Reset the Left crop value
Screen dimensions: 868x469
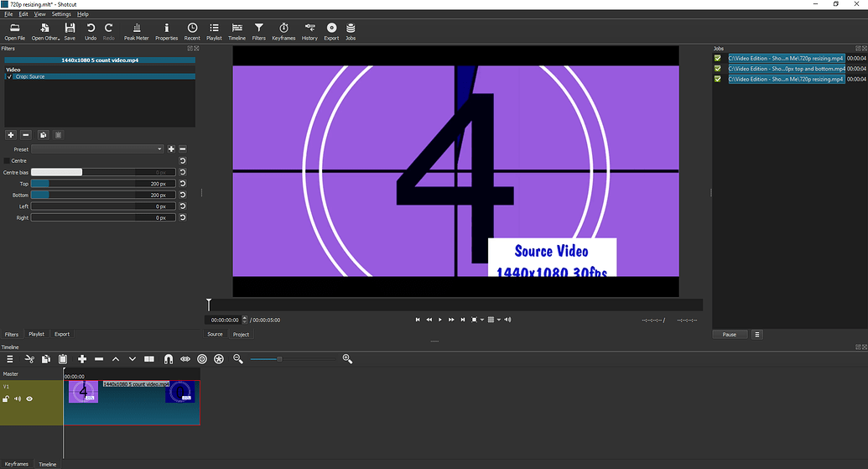[183, 206]
